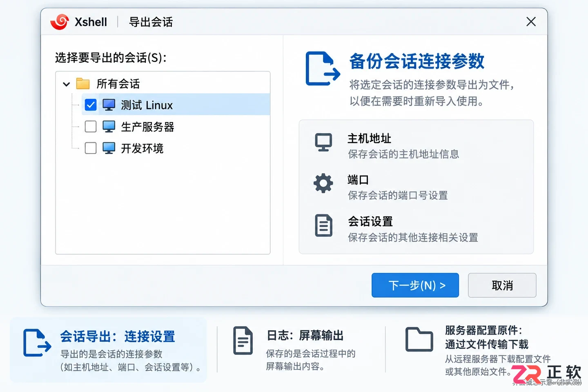Click the 备份会话连接参数 heading
588x392 pixels.
417,61
